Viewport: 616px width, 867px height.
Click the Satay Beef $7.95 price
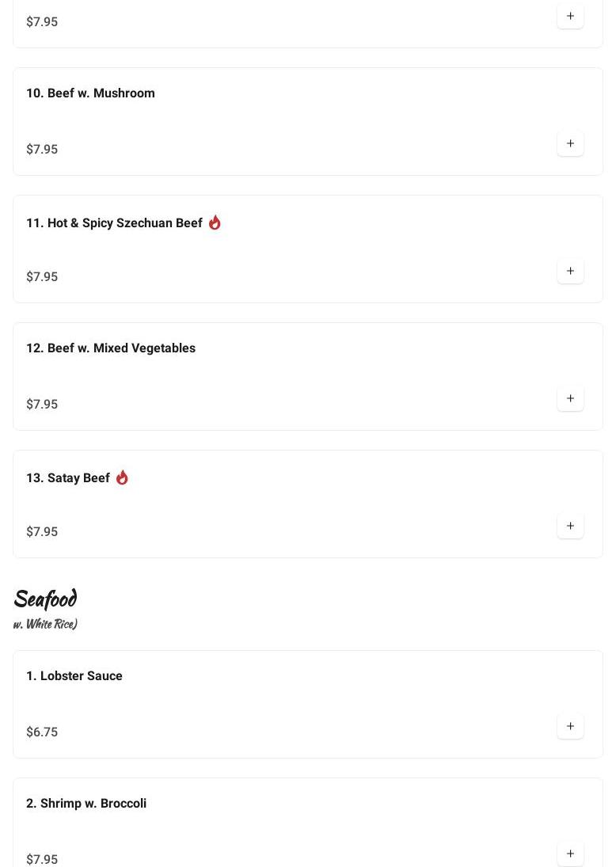(x=42, y=532)
